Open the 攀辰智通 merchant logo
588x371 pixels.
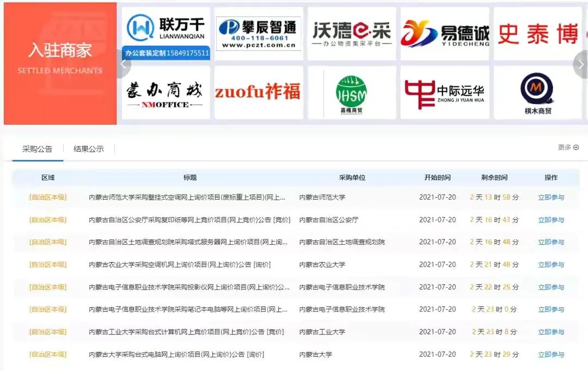point(259,34)
